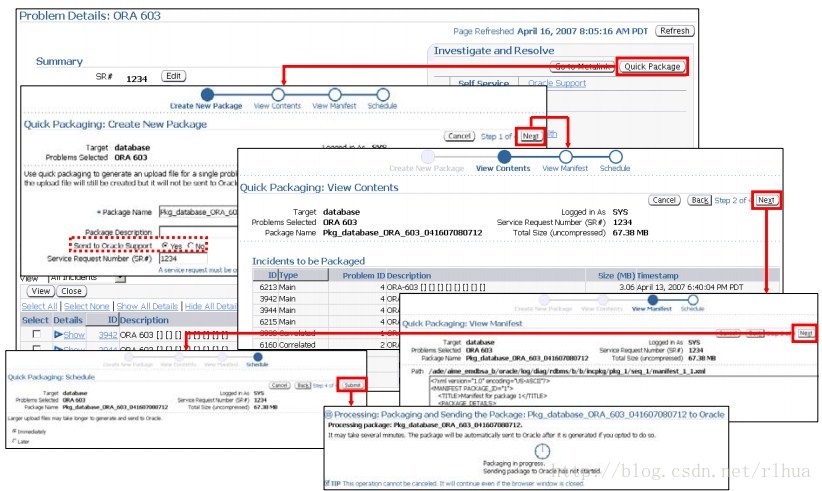Check the box for incident 3942

click(36, 334)
